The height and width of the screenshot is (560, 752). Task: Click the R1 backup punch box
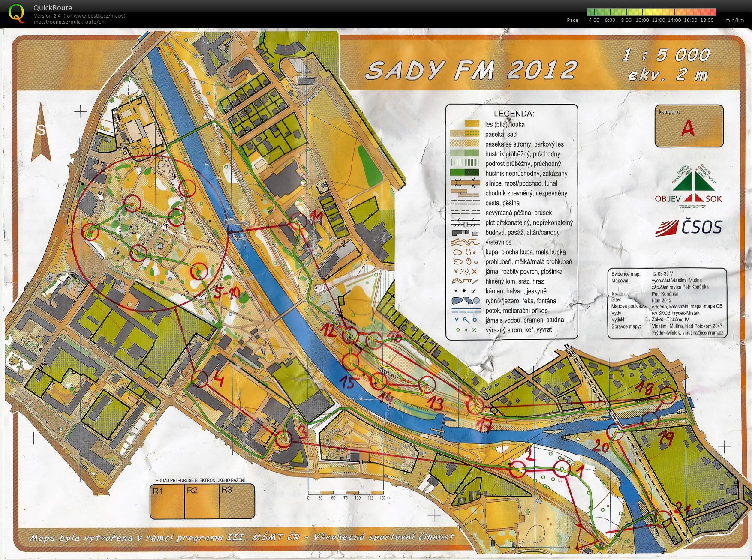click(168, 502)
